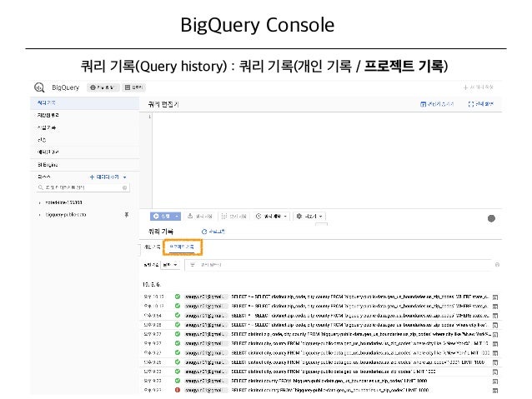Viewport: 532px width, 399px height.
Task: Click the BigQuery magnifier logo icon
Action: [x=39, y=87]
